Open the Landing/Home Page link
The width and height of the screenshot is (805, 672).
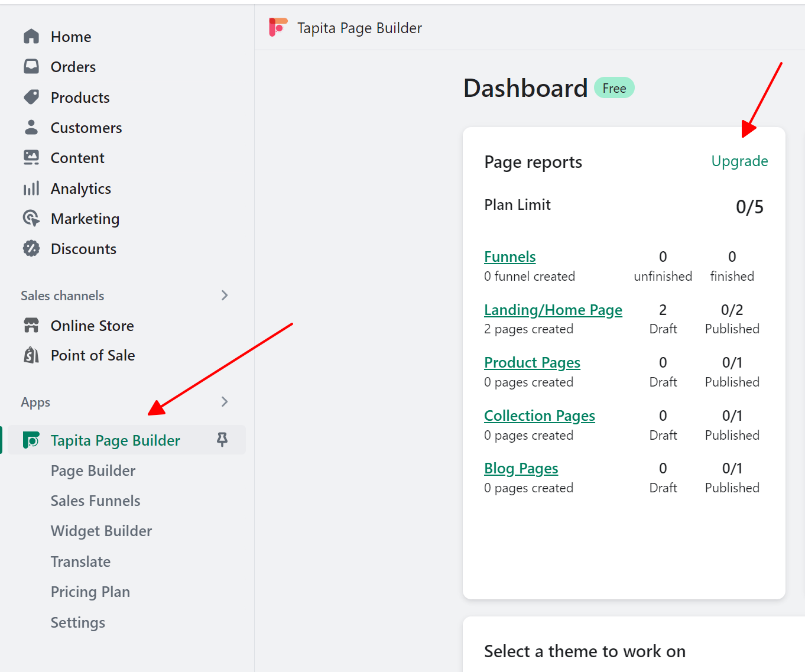tap(553, 310)
